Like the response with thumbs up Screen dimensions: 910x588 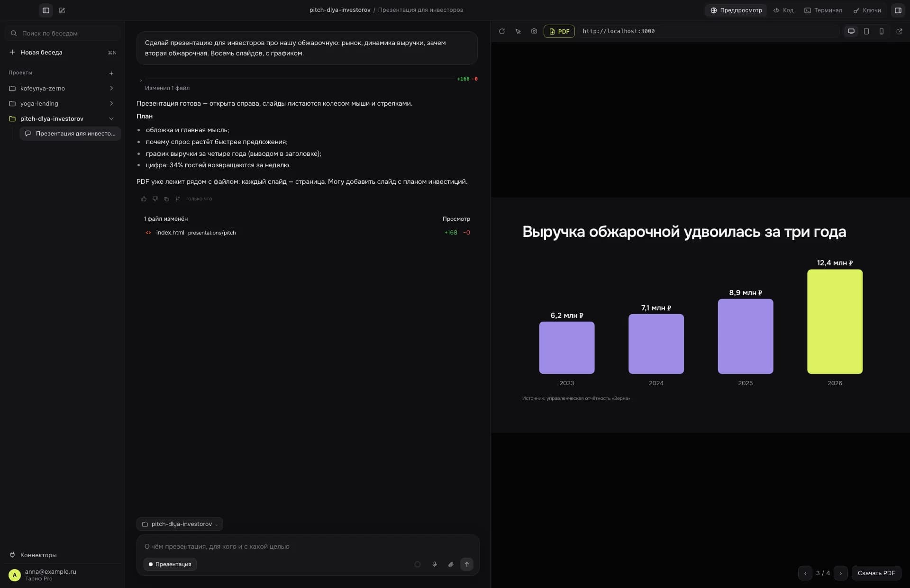point(144,199)
